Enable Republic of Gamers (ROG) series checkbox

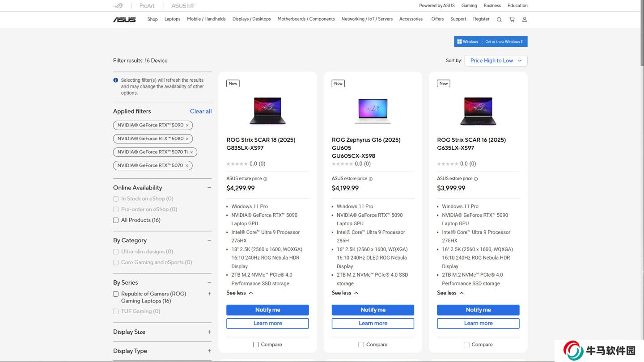(116, 294)
